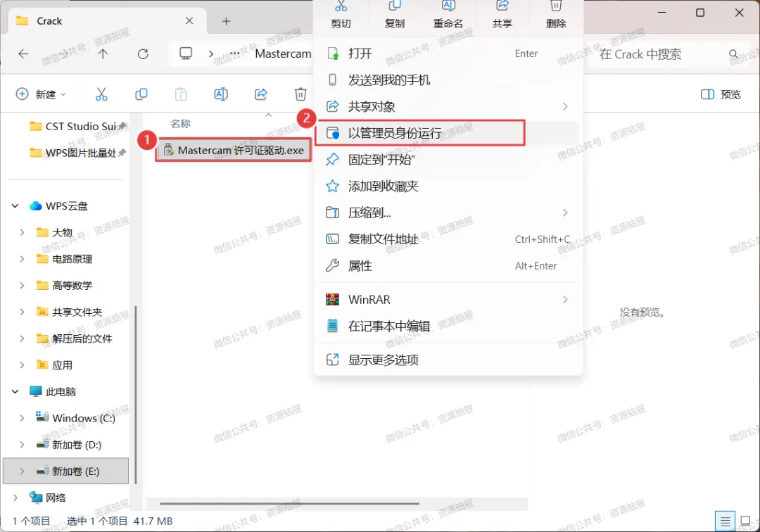Viewport: 760px width, 532px height.
Task: Open the WinRAR submenu
Action: click(448, 300)
